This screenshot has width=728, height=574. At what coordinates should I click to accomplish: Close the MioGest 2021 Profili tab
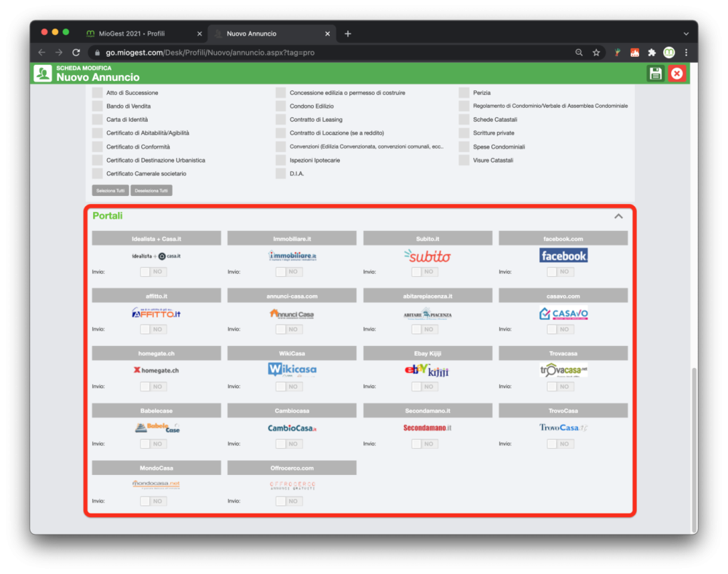point(199,34)
